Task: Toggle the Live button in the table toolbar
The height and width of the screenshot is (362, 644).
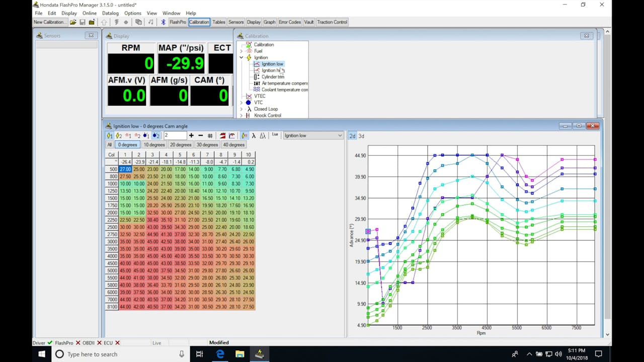Action: tap(275, 135)
